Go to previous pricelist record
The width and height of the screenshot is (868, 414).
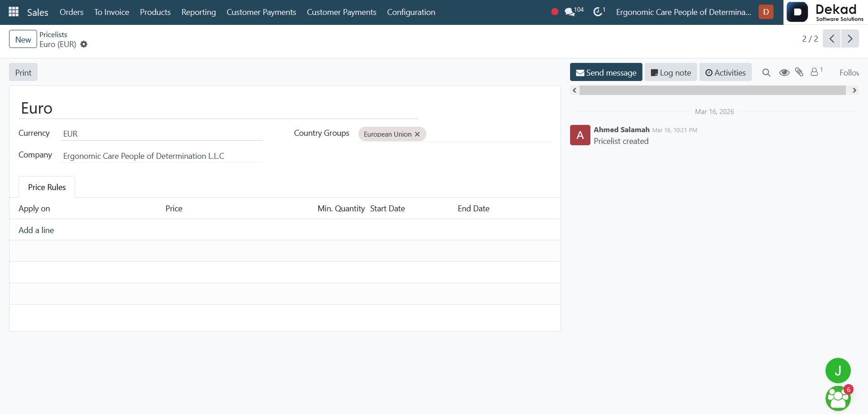tap(831, 39)
